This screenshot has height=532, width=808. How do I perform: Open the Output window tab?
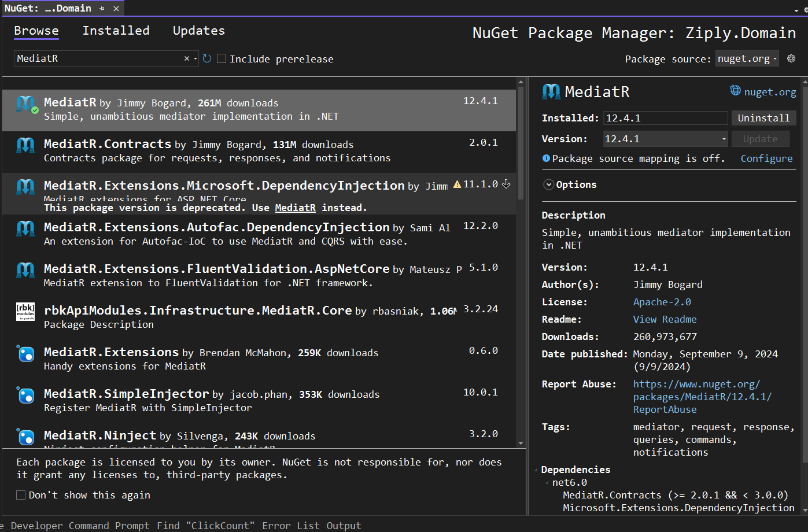click(344, 526)
